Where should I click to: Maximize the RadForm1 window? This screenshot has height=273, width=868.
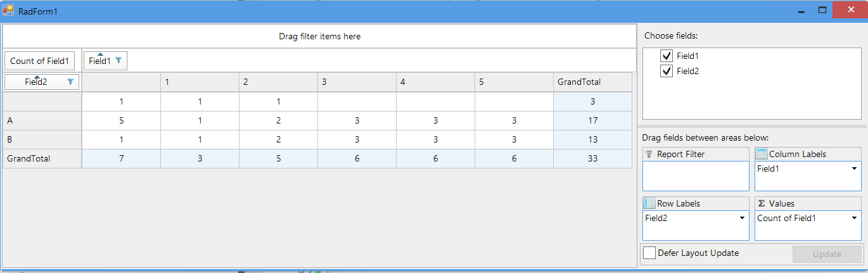[x=822, y=11]
